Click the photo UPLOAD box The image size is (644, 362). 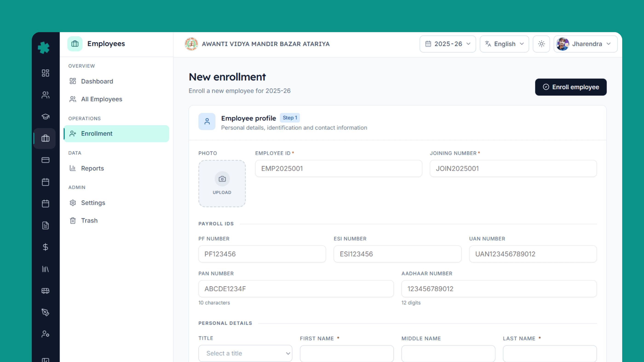pyautogui.click(x=222, y=184)
